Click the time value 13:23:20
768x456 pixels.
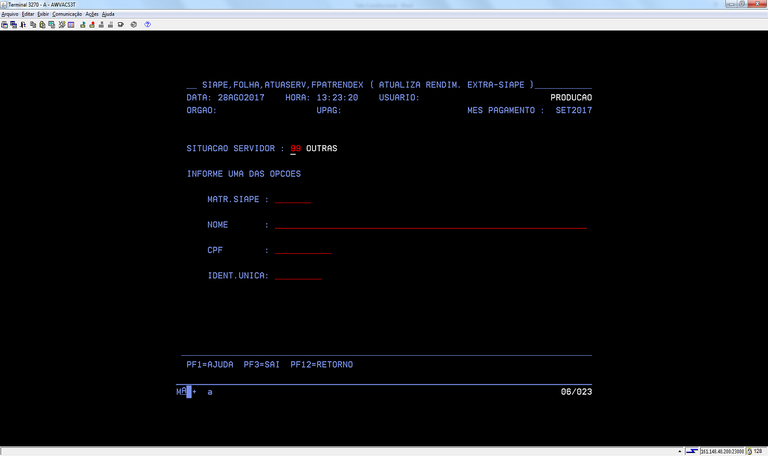click(337, 97)
